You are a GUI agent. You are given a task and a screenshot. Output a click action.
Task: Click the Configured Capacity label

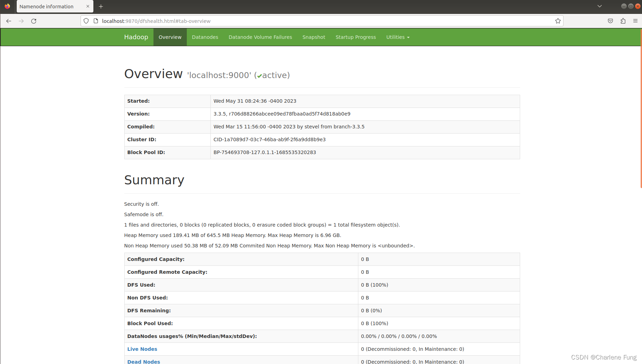tap(156, 259)
